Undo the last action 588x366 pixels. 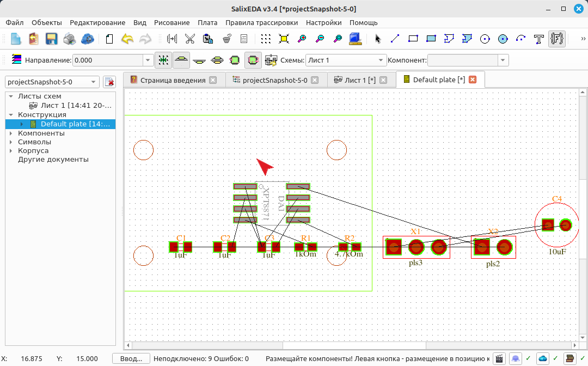click(x=127, y=39)
